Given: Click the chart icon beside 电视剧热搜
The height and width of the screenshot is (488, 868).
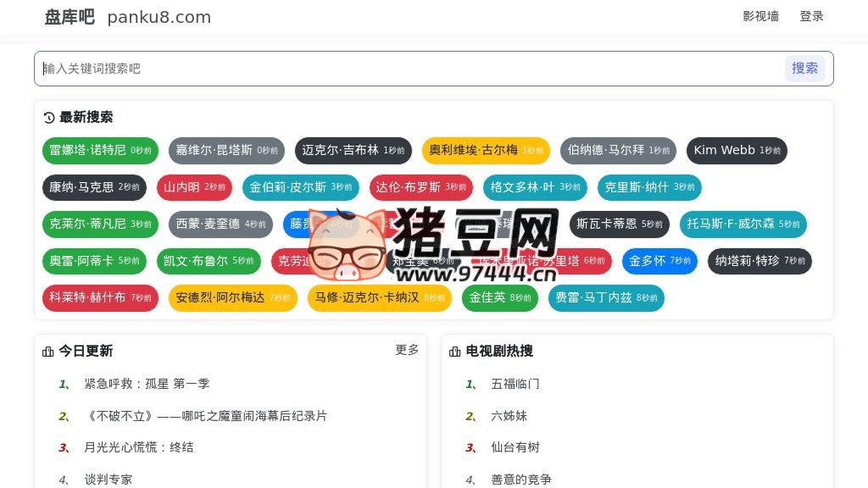Looking at the screenshot, I should point(454,351).
